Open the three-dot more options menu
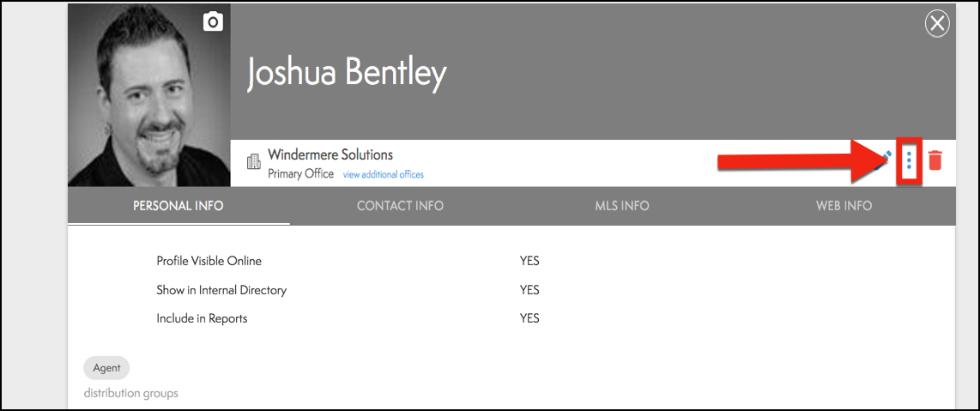This screenshot has width=980, height=411. coord(909,160)
